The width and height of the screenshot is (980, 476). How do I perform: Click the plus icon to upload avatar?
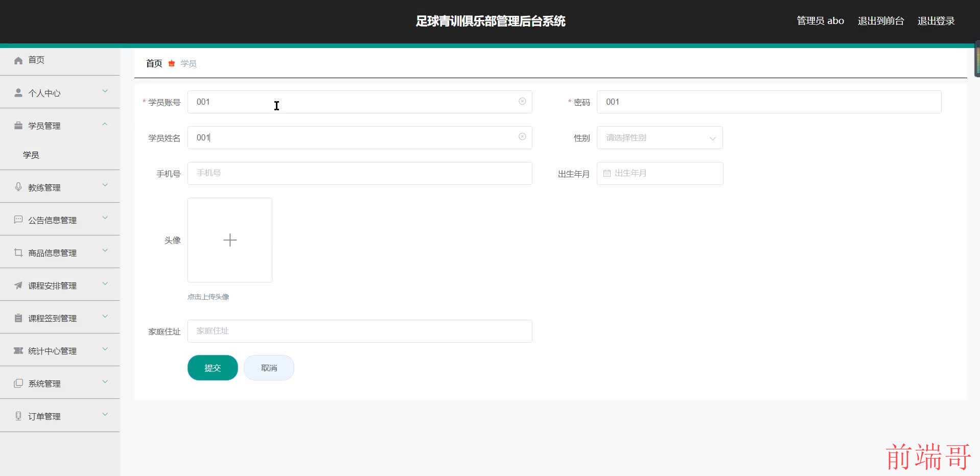230,240
